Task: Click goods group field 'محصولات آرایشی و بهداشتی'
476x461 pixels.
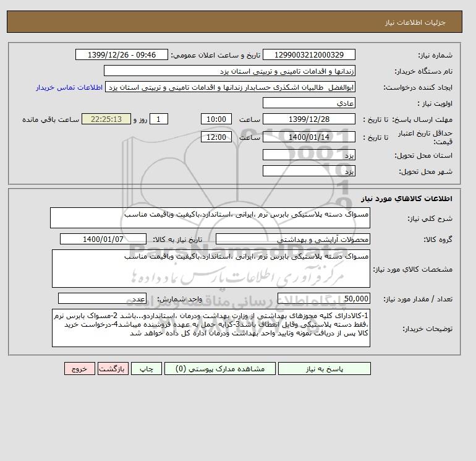Action: point(293,239)
